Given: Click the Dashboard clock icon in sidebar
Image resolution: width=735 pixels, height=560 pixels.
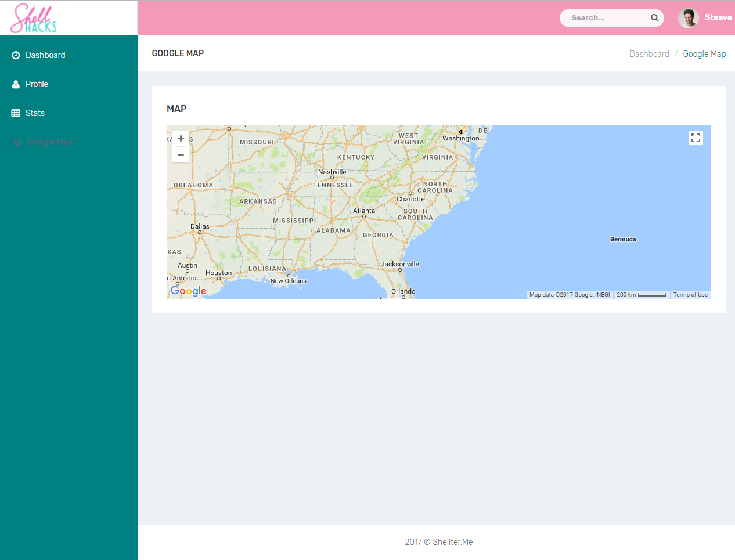Looking at the screenshot, I should (x=16, y=55).
